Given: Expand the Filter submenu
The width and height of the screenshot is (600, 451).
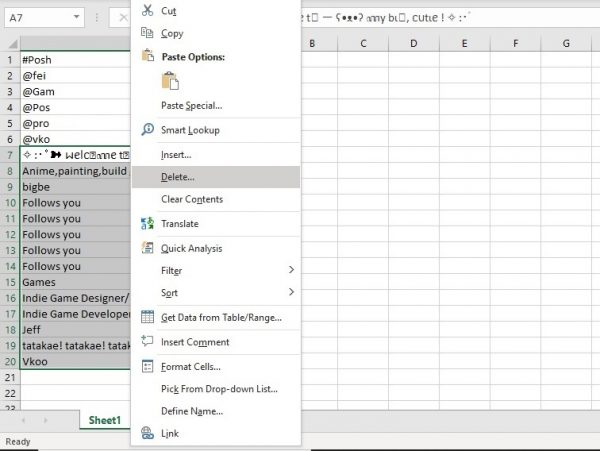Looking at the screenshot, I should [x=291, y=270].
